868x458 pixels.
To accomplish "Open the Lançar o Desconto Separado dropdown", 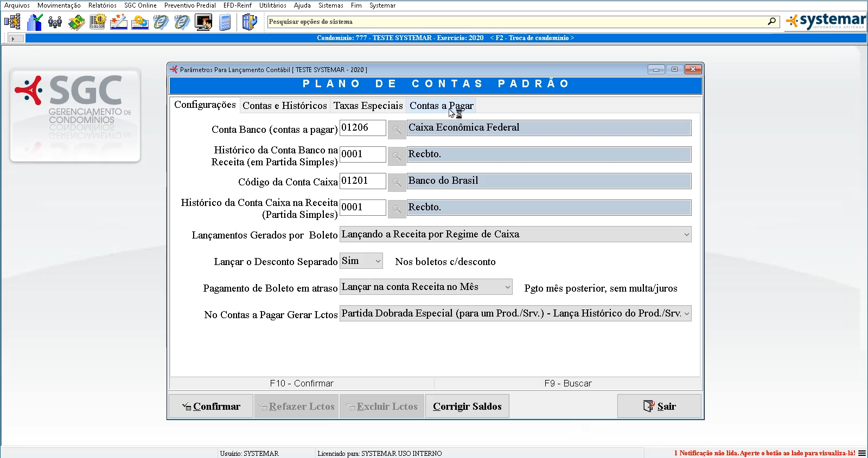I will point(378,261).
